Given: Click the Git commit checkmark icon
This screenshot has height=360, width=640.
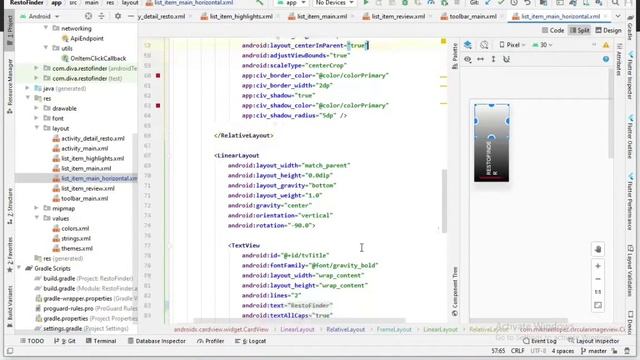Looking at the screenshot, I should click(501, 3).
